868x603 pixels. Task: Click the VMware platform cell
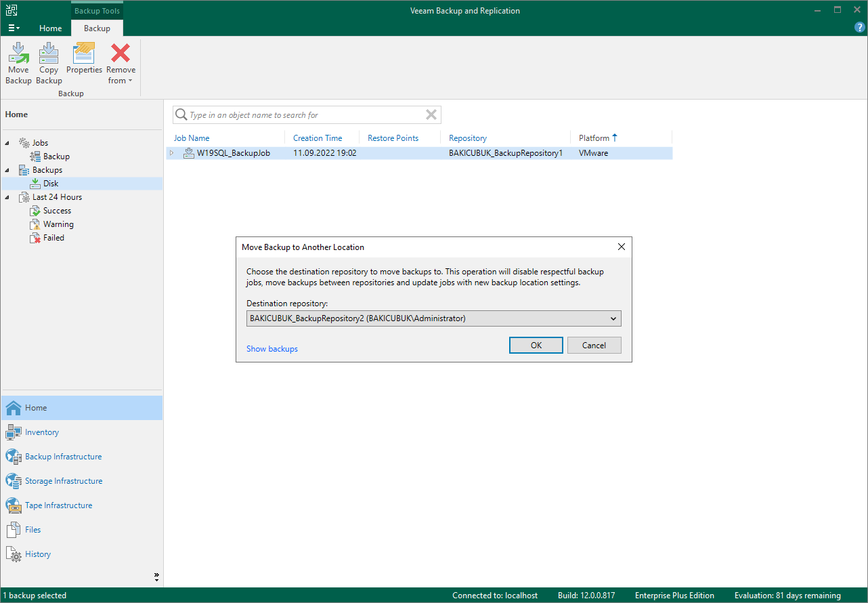(594, 153)
